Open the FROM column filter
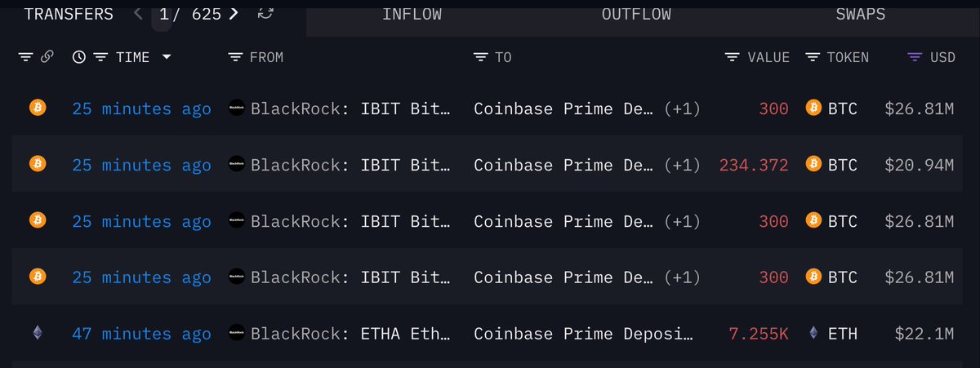This screenshot has height=368, width=980. (x=236, y=57)
